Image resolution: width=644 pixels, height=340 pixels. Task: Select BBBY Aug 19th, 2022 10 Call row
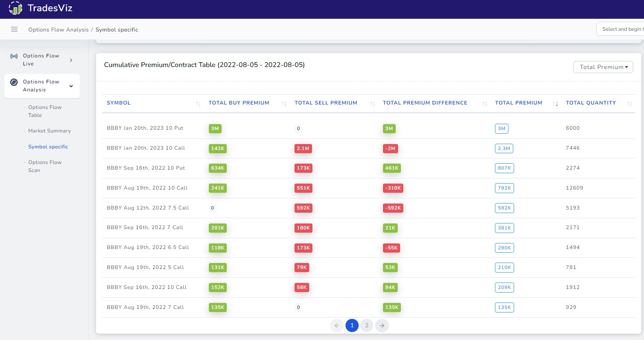[368, 188]
